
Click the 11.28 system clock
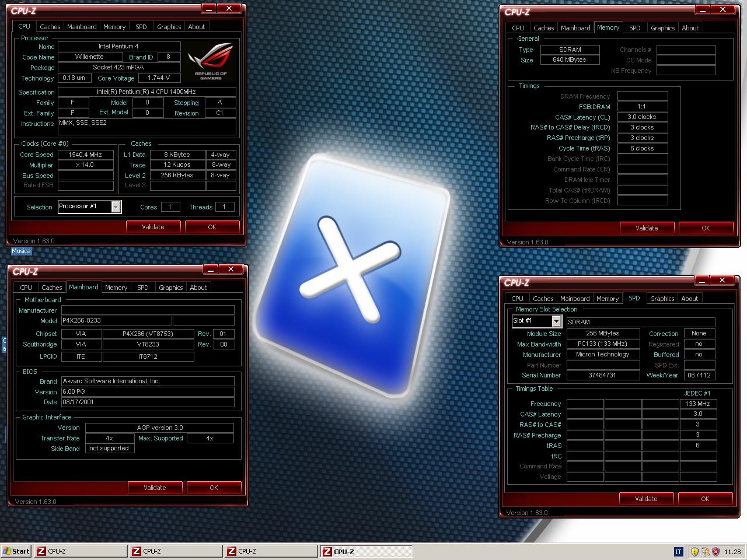click(x=732, y=551)
